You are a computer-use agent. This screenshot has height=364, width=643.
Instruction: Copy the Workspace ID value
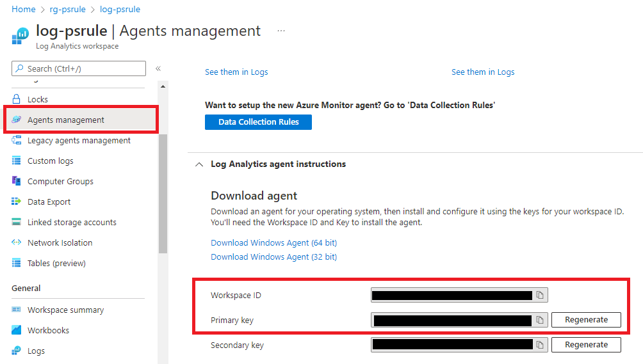[x=540, y=295]
